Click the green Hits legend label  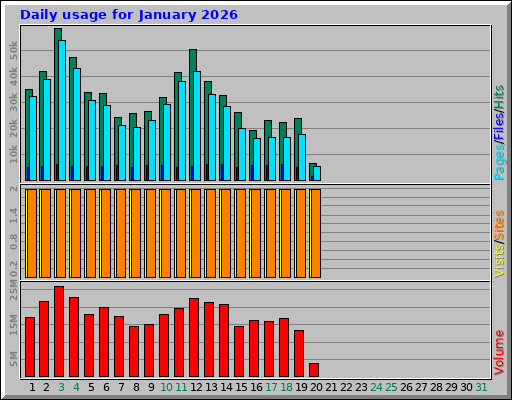[499, 97]
